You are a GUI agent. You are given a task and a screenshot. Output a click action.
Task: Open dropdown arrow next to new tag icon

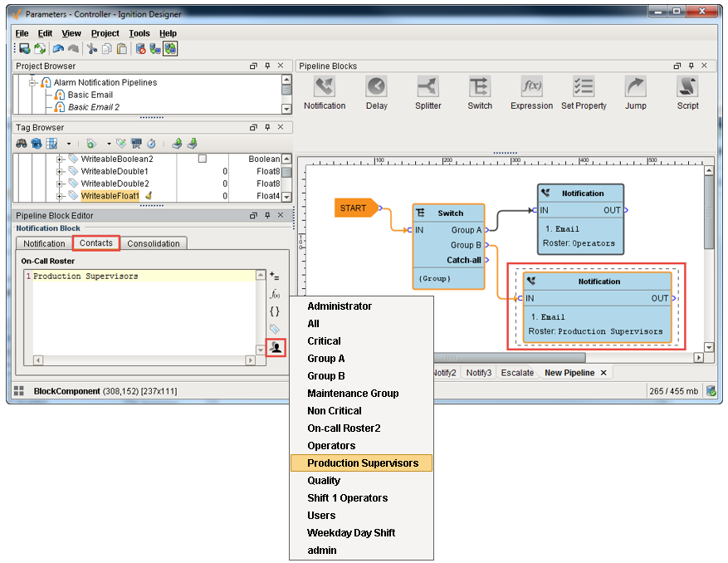(x=109, y=144)
